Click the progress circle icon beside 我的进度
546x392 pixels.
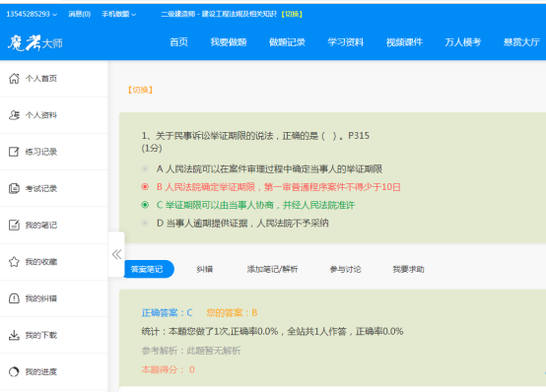tap(14, 371)
